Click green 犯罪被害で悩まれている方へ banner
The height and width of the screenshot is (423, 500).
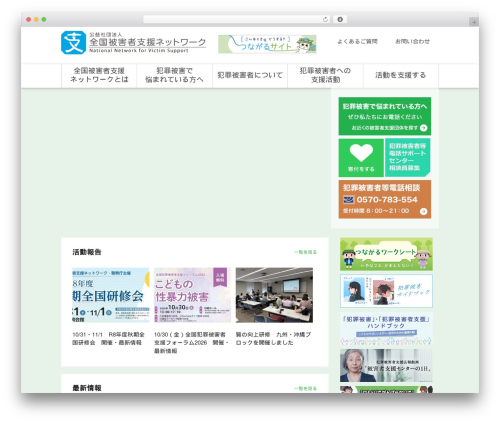coord(385,116)
